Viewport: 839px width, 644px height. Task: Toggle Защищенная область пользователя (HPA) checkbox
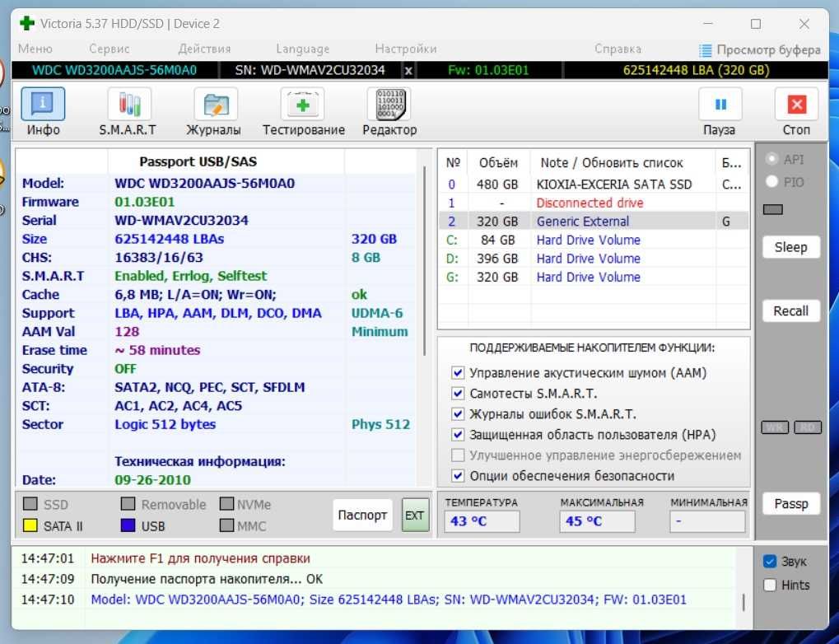coord(458,434)
